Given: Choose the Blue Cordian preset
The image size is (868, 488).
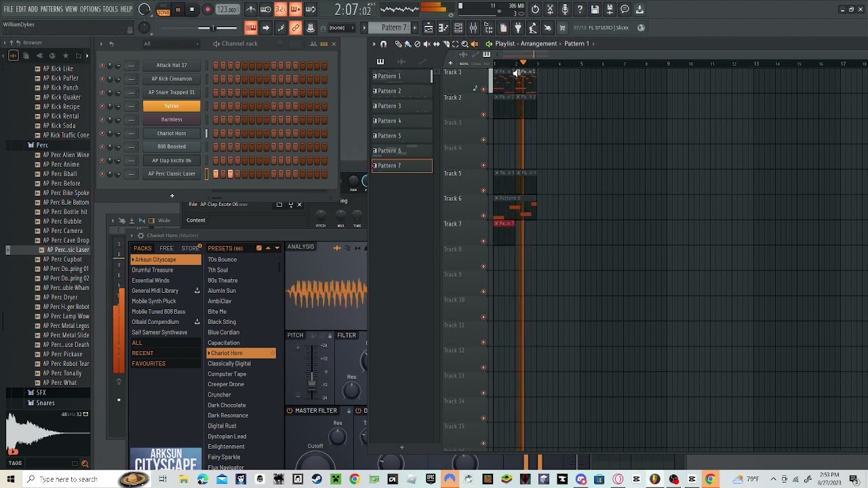Looking at the screenshot, I should (224, 332).
